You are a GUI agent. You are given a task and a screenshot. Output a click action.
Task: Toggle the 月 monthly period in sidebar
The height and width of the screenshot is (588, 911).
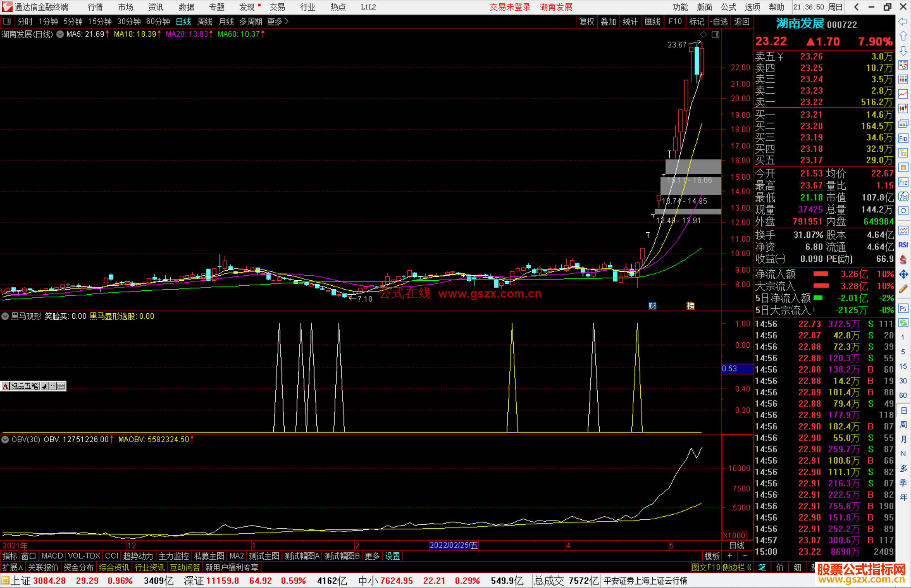pos(903,439)
